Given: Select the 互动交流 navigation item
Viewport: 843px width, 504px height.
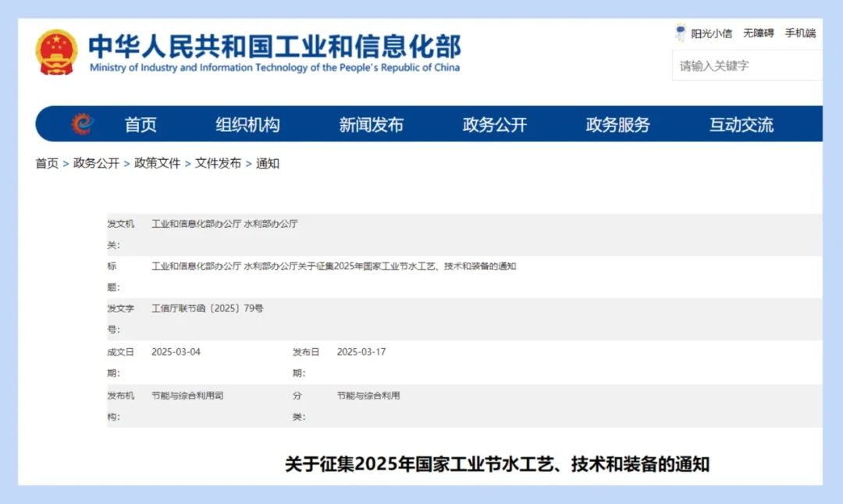Looking at the screenshot, I should [741, 125].
